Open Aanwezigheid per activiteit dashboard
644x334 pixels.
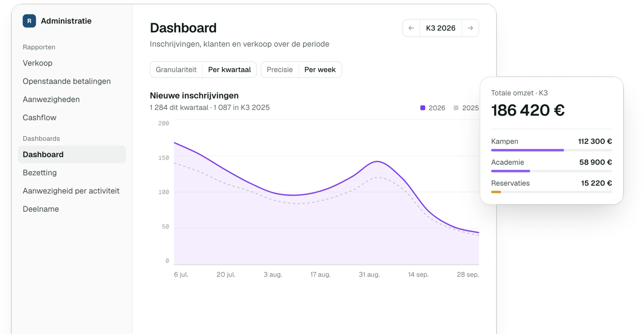tap(71, 191)
